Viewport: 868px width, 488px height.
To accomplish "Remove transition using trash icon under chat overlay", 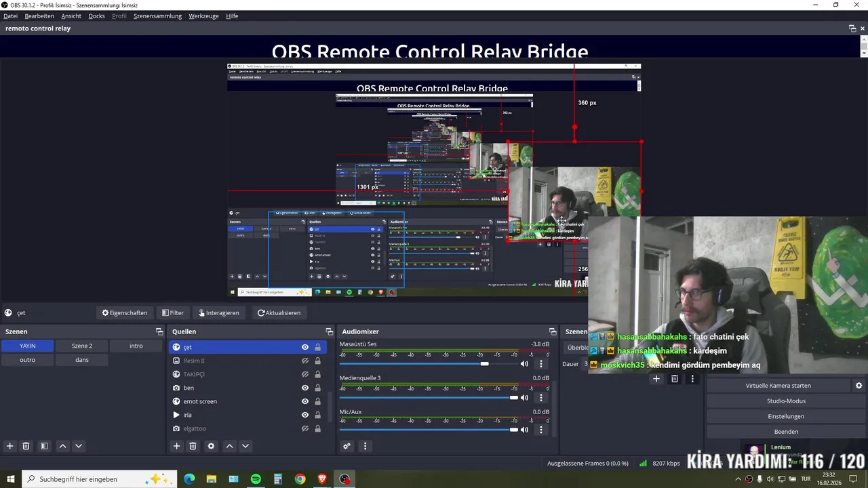I will coord(674,379).
